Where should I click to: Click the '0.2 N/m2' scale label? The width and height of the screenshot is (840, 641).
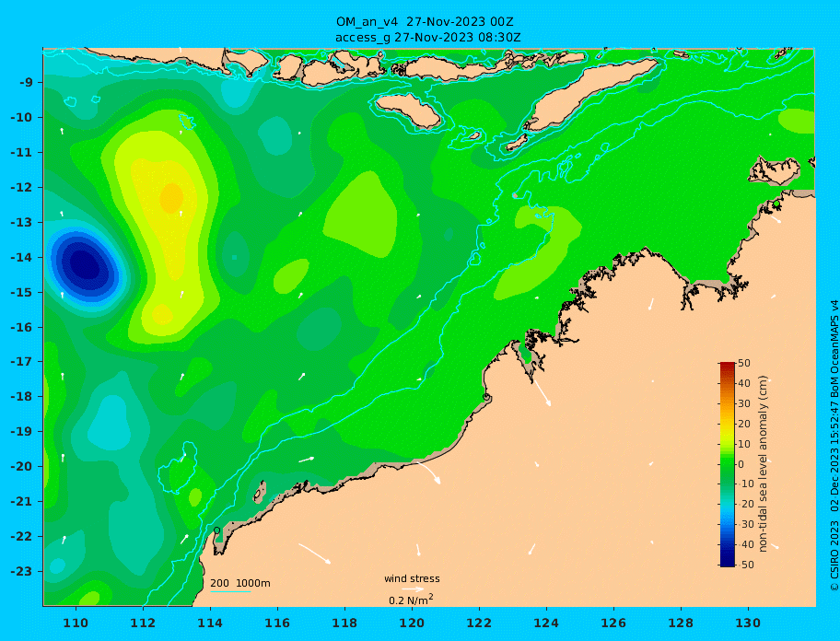tap(411, 600)
